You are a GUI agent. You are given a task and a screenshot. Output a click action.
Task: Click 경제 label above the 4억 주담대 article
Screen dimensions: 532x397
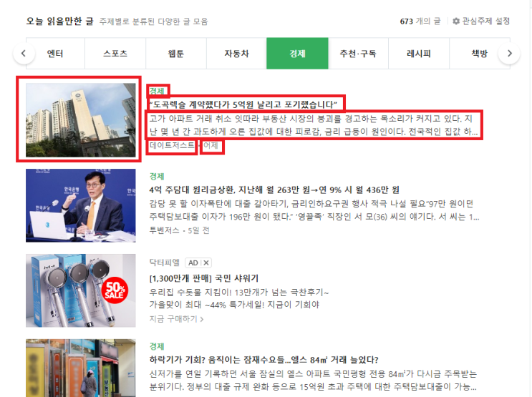(x=157, y=176)
